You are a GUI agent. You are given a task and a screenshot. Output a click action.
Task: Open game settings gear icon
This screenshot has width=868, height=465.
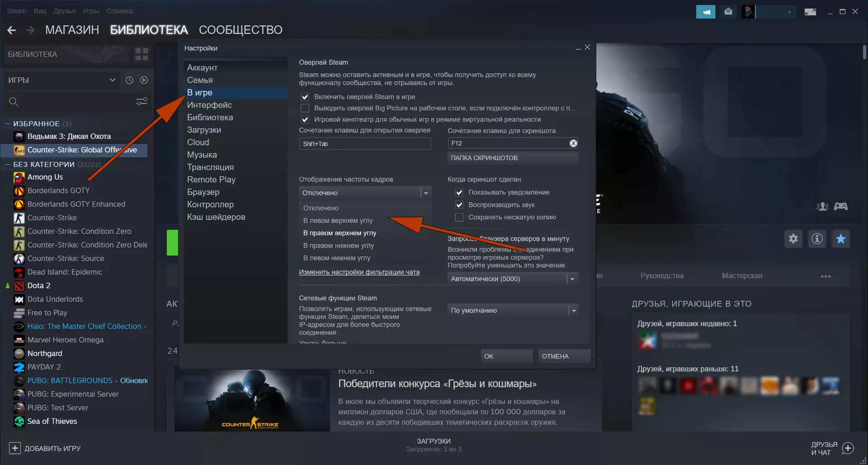[x=793, y=239]
